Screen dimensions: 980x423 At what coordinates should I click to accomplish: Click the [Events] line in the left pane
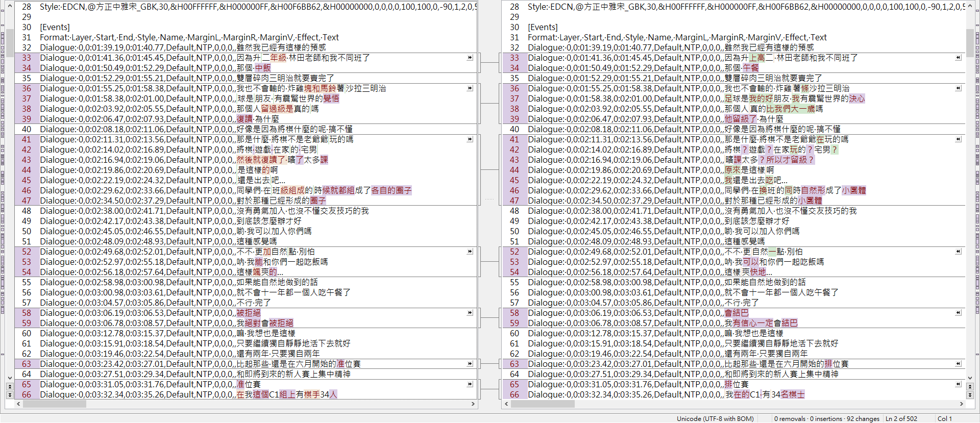point(55,27)
